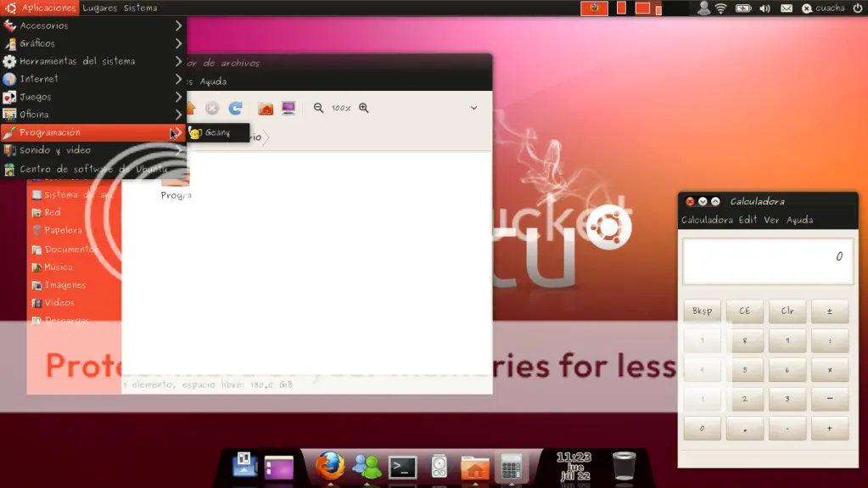Open Centro de software de Ubuntu
868x488 pixels.
tap(93, 168)
